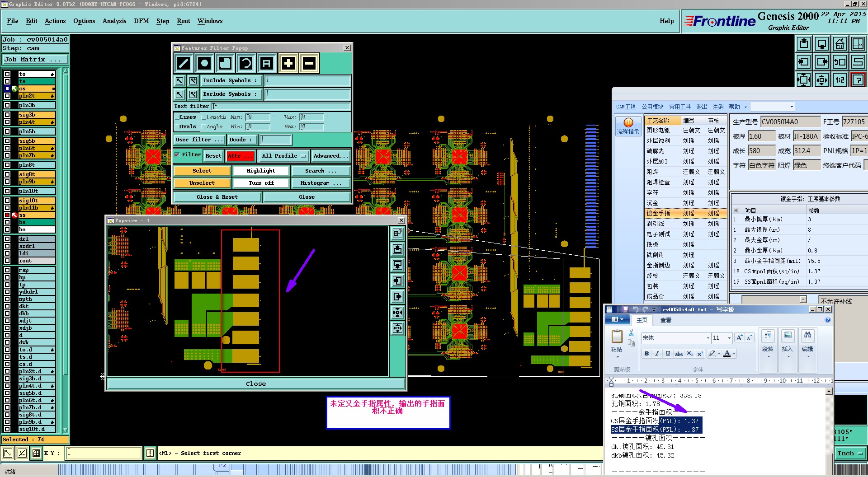Open the font name 宋体 dropdown
The width and height of the screenshot is (868, 477).
[708, 338]
